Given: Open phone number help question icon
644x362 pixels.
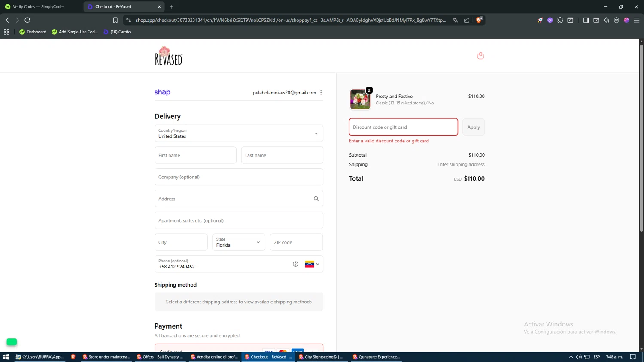Looking at the screenshot, I should click(x=295, y=264).
